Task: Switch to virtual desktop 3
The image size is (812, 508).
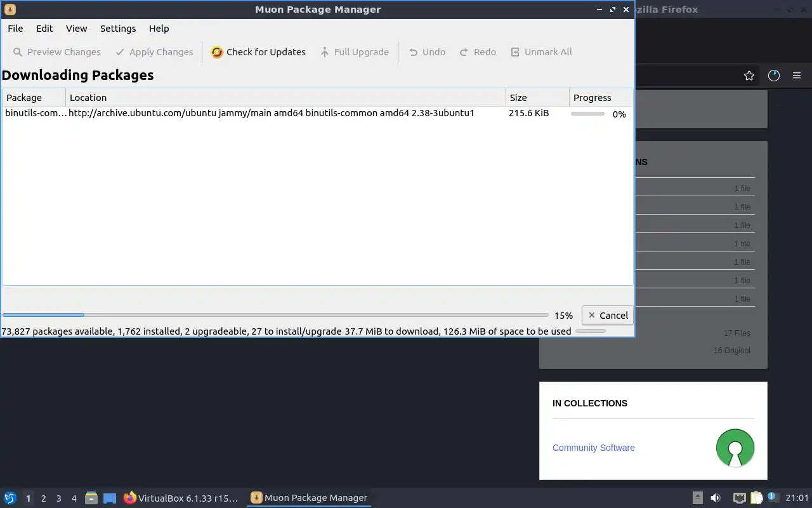Action: pos(58,498)
